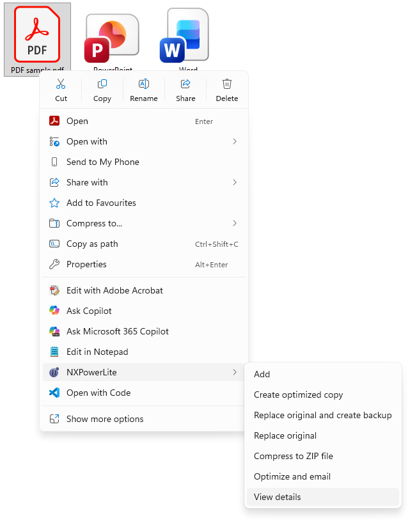This screenshot has width=417, height=532.
Task: Expand the Share with submenu arrow
Action: [x=235, y=182]
